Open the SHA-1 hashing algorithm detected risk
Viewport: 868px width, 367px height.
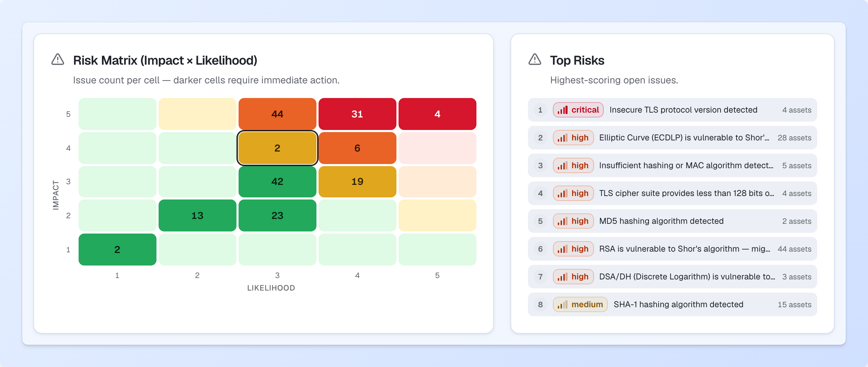click(672, 304)
